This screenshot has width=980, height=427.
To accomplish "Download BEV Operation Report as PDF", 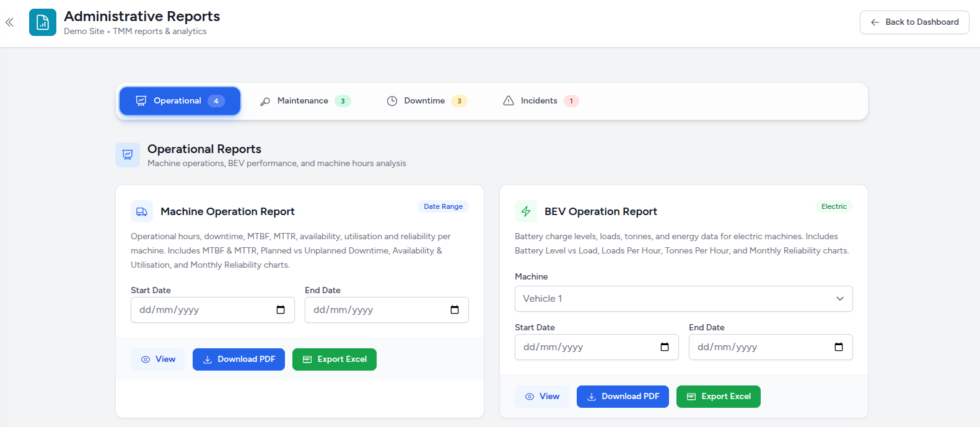I will [x=623, y=397].
